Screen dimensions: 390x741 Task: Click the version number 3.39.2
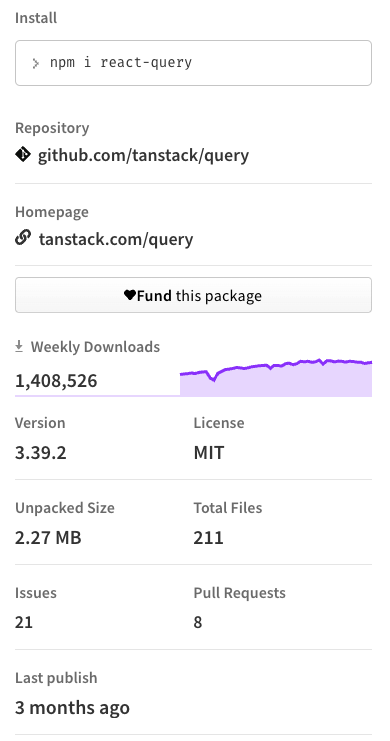tap(41, 452)
